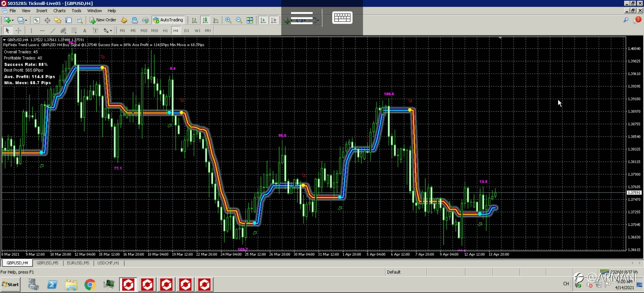This screenshot has height=293, width=644.
Task: Zoom out of the chart
Action: (239, 20)
